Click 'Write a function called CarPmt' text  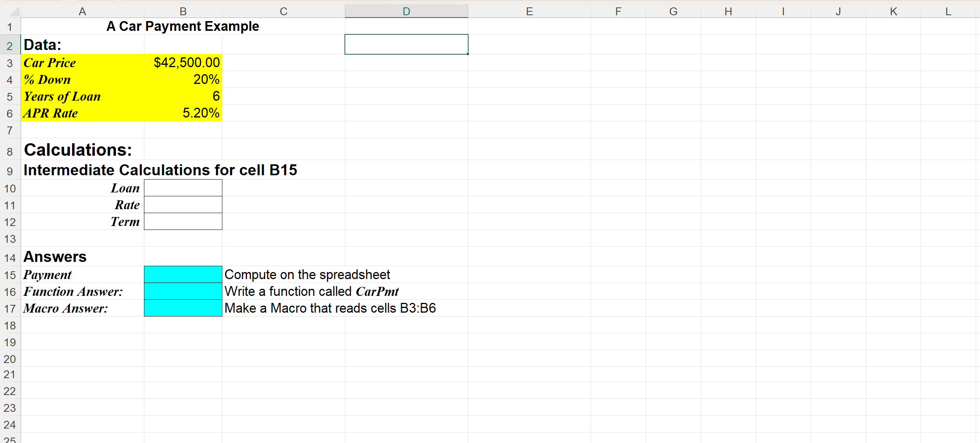pyautogui.click(x=311, y=292)
